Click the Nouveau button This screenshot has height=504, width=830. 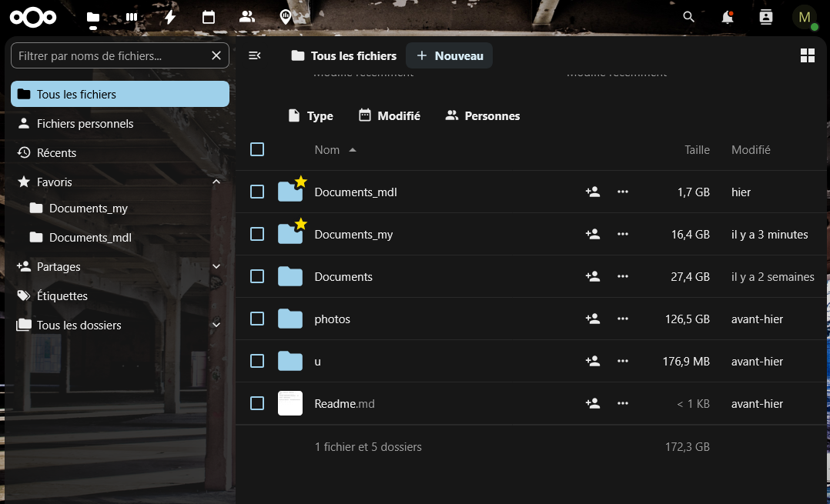tap(450, 55)
